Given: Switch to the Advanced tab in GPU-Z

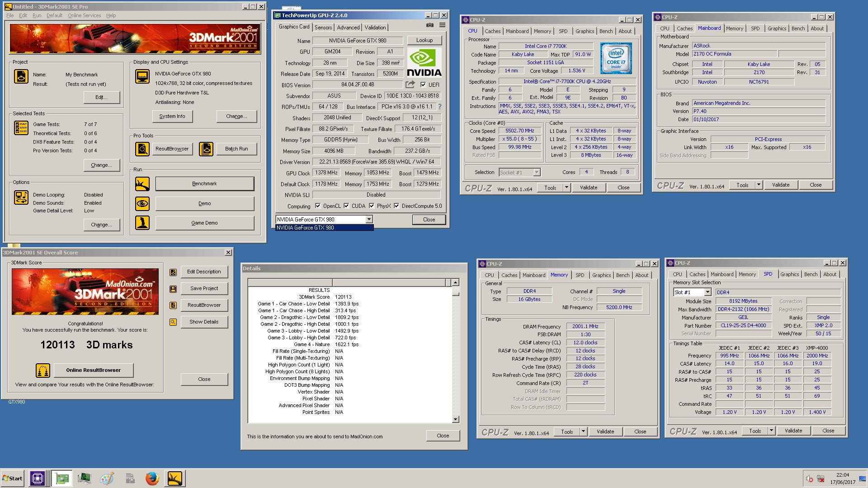Looking at the screenshot, I should tap(348, 28).
